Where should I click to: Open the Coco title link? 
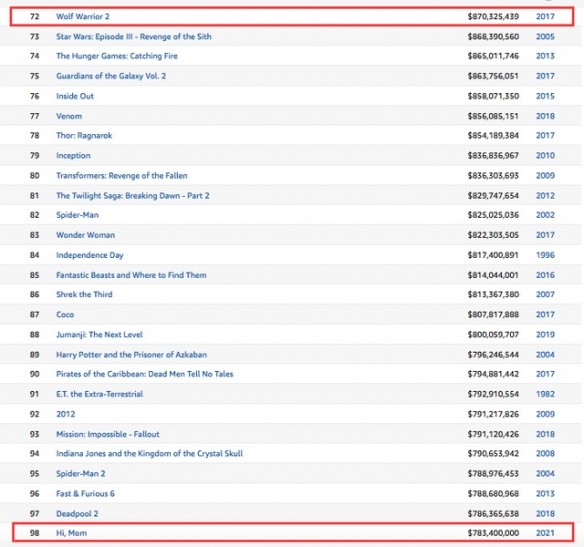(x=65, y=315)
